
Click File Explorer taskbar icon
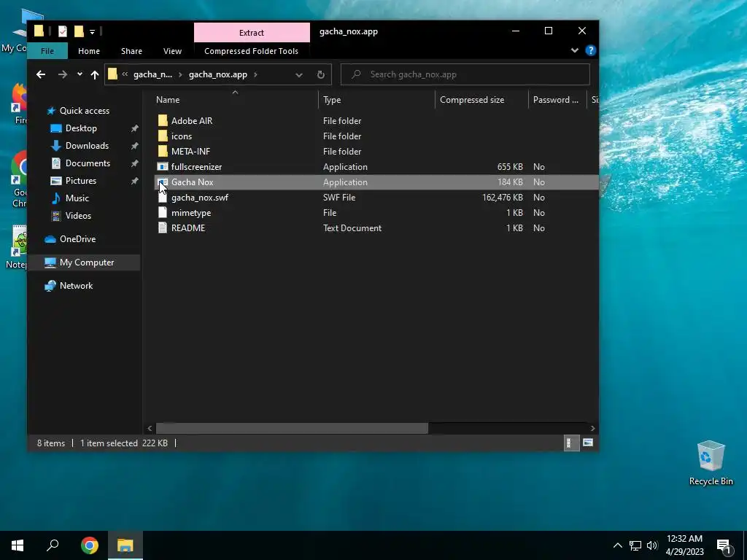click(125, 545)
